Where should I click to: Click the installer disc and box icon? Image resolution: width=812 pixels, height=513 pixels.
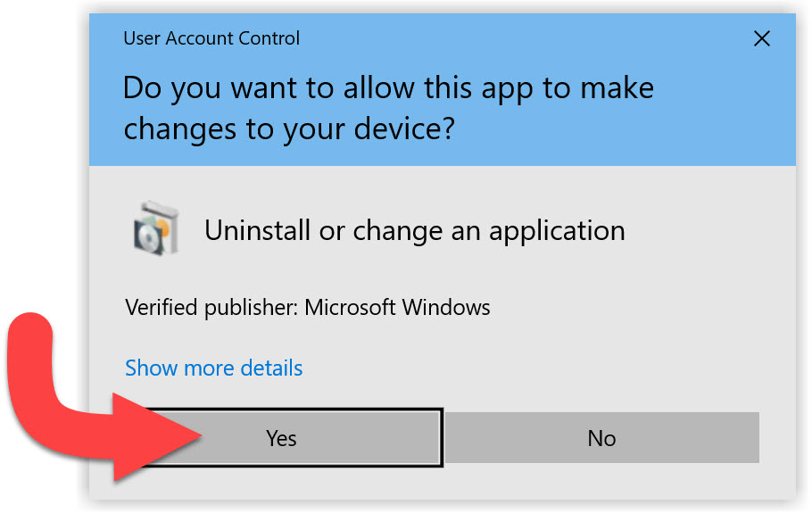[x=156, y=229]
